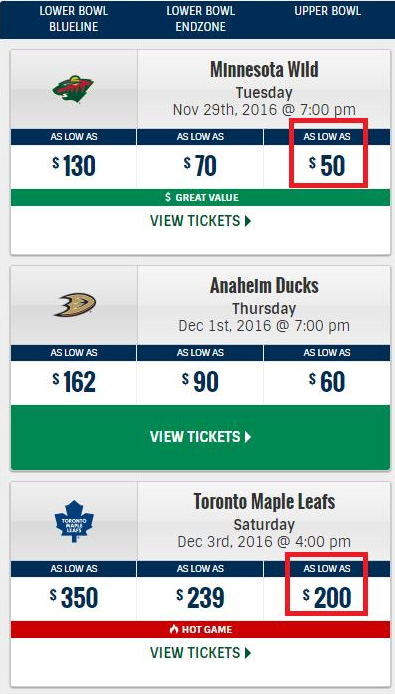Click arrow next to Maple Leafs View Tickets

(x=248, y=653)
